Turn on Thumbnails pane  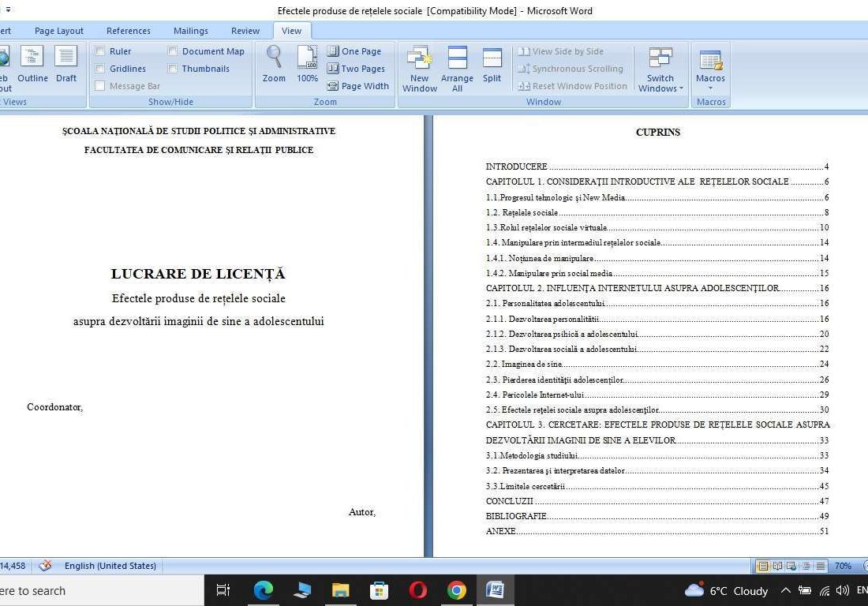[x=173, y=69]
